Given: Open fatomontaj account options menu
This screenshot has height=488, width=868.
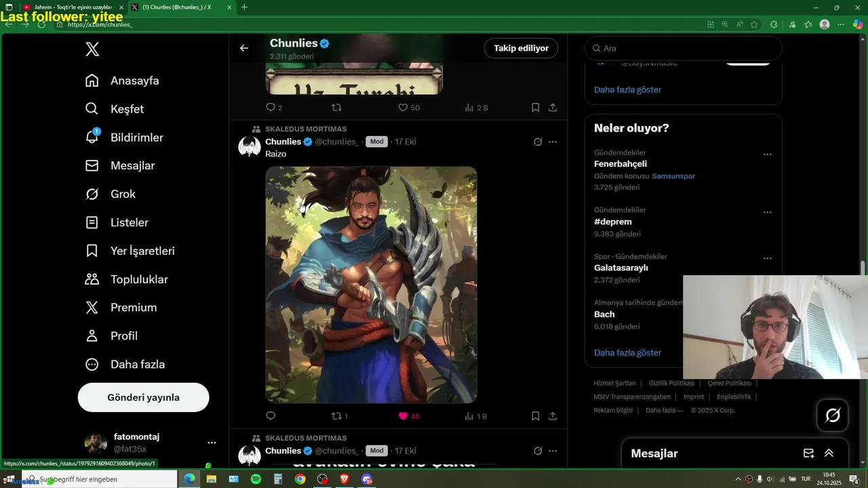Looking at the screenshot, I should (212, 443).
